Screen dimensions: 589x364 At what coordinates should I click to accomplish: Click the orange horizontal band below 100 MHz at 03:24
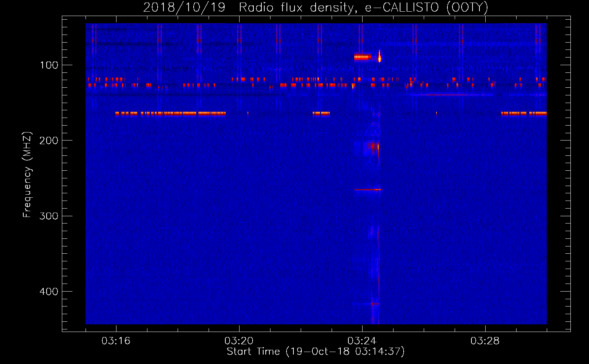(363, 57)
